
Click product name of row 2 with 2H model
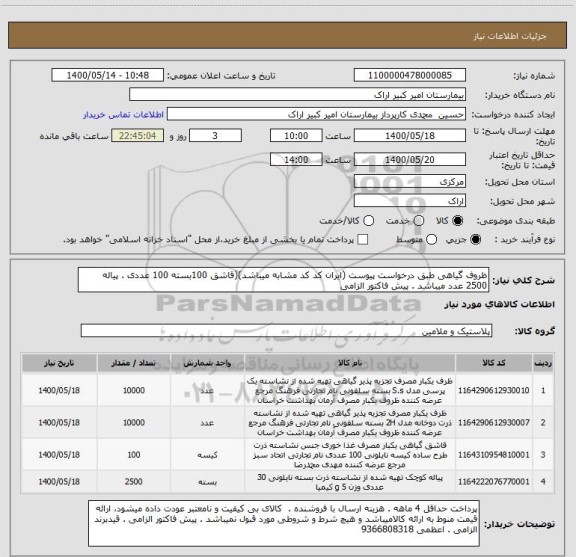point(350,423)
